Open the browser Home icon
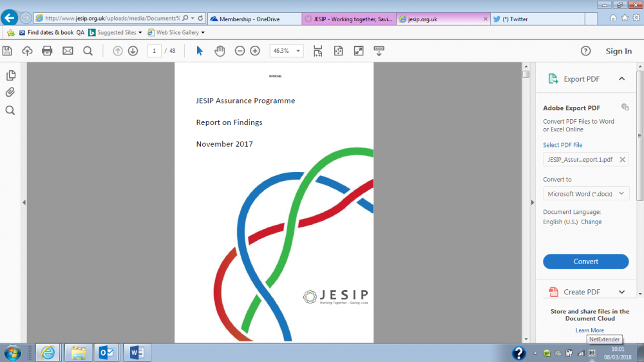 tap(613, 18)
